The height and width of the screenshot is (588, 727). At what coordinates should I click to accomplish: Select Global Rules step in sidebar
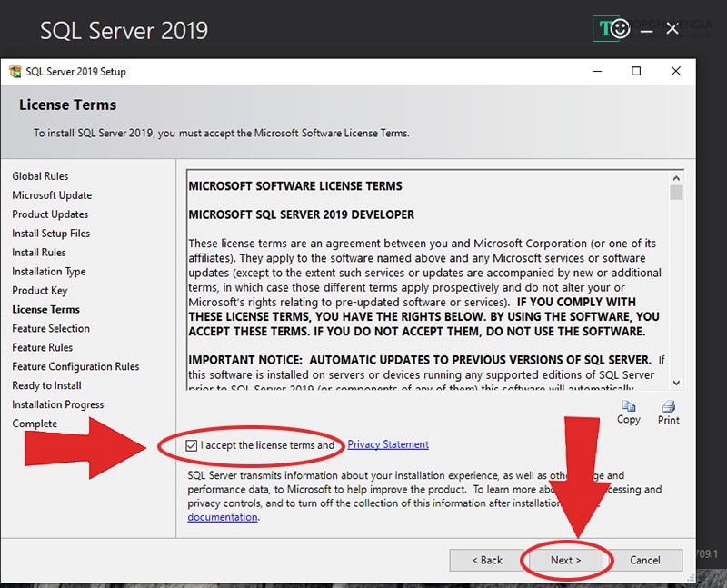point(40,176)
